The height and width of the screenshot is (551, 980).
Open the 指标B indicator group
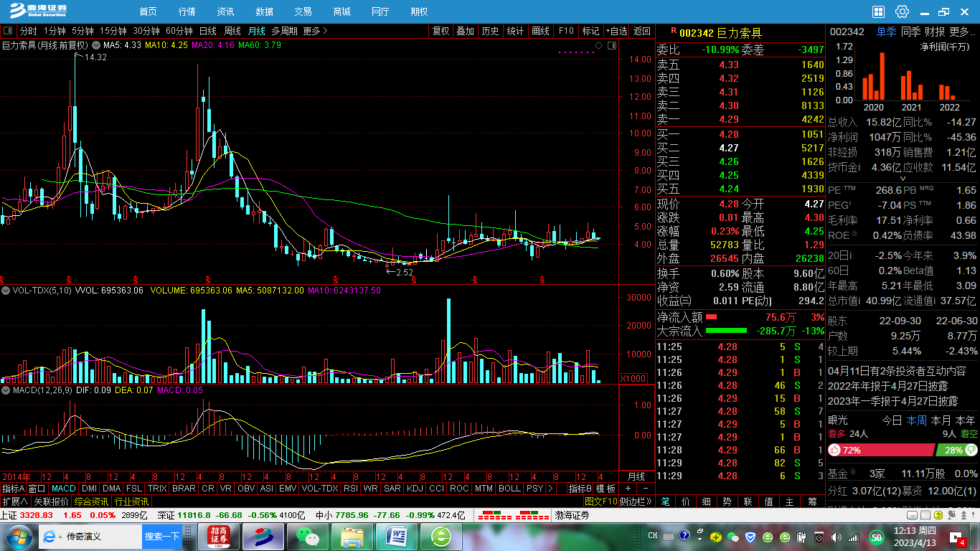[580, 489]
